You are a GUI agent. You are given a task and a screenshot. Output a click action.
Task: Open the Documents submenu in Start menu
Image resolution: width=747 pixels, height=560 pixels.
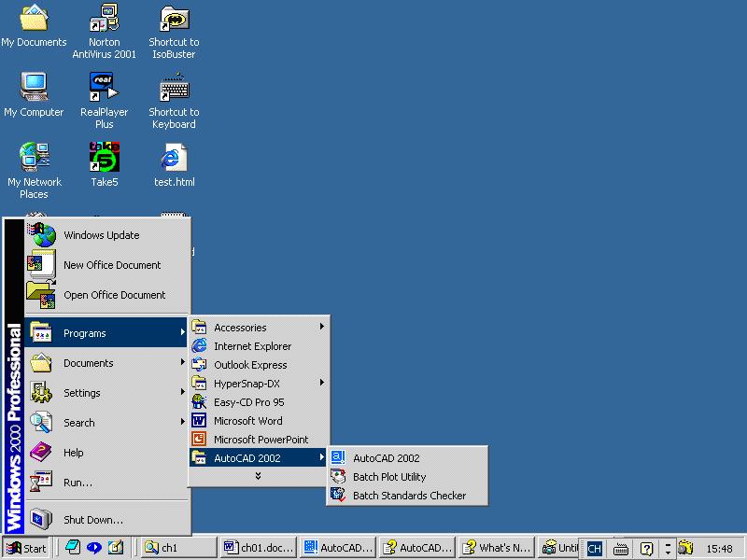pyautogui.click(x=107, y=363)
